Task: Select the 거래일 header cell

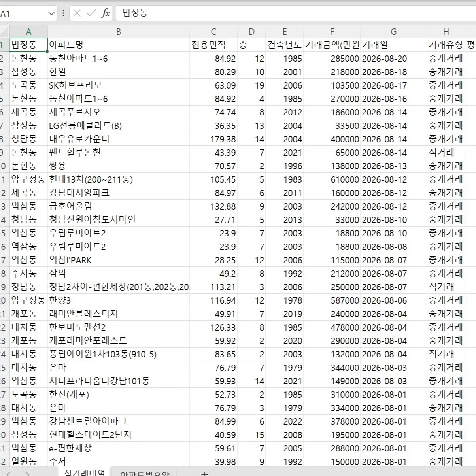Action: (x=394, y=45)
